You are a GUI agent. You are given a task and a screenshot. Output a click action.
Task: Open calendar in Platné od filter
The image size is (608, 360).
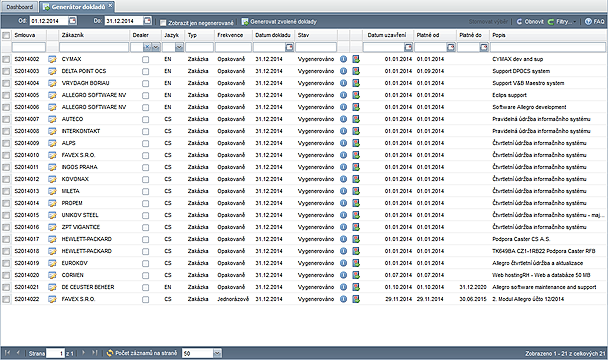[x=451, y=47]
